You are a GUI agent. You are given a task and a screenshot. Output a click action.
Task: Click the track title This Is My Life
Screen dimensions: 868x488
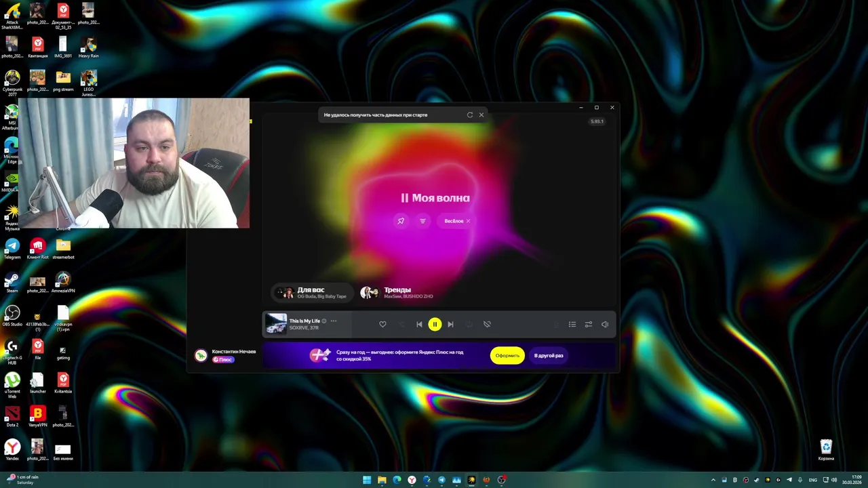tap(304, 321)
